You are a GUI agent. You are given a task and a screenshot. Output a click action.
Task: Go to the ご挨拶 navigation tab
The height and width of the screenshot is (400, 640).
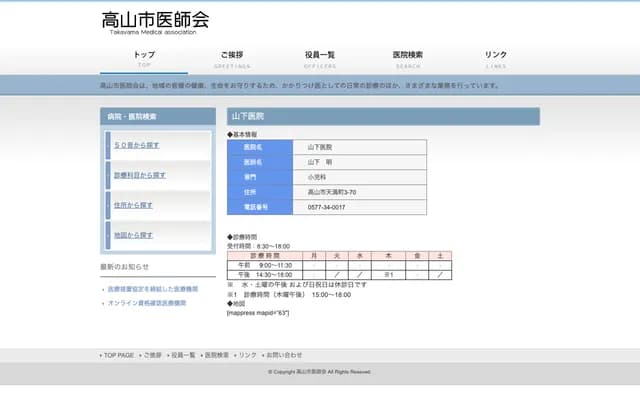[x=232, y=58]
